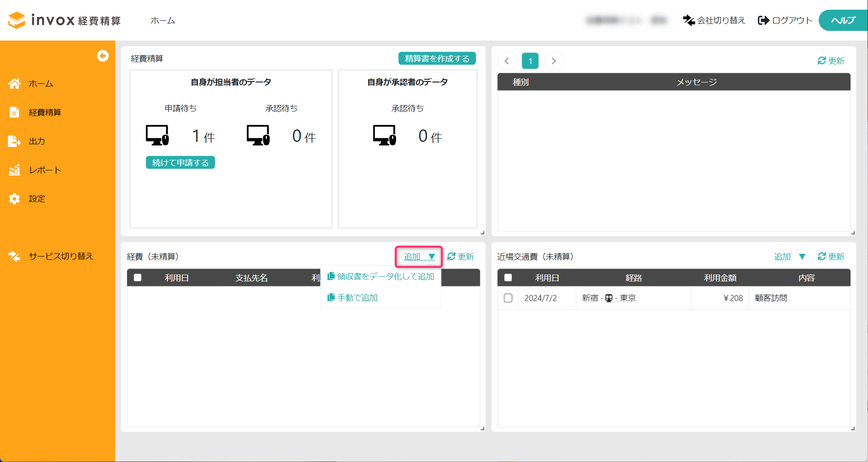Select all rows in 経費（未精算）table
Viewport: 868px width, 462px height.
pos(137,277)
